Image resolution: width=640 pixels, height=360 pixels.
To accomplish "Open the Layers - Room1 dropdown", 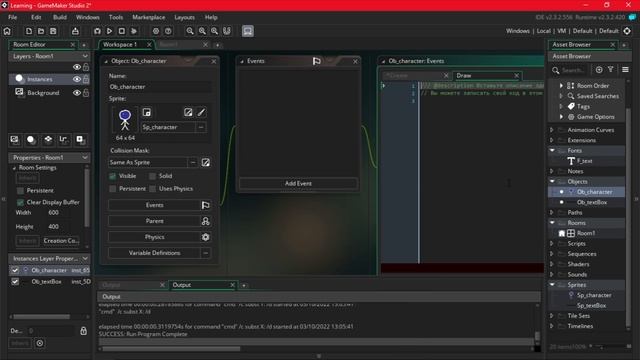I will tap(85, 56).
